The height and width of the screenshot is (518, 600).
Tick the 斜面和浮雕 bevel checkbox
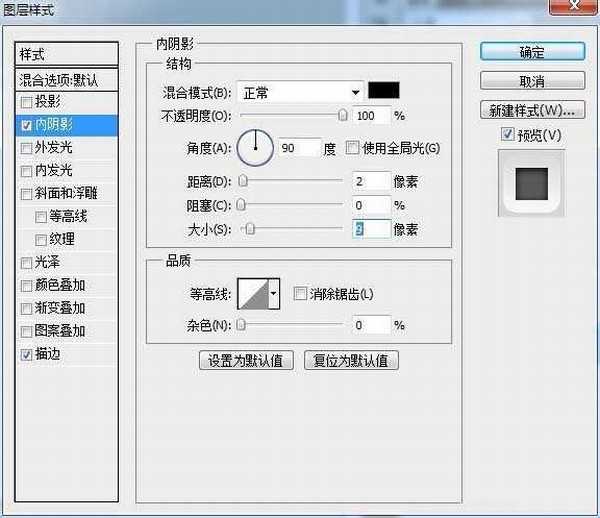[26, 194]
